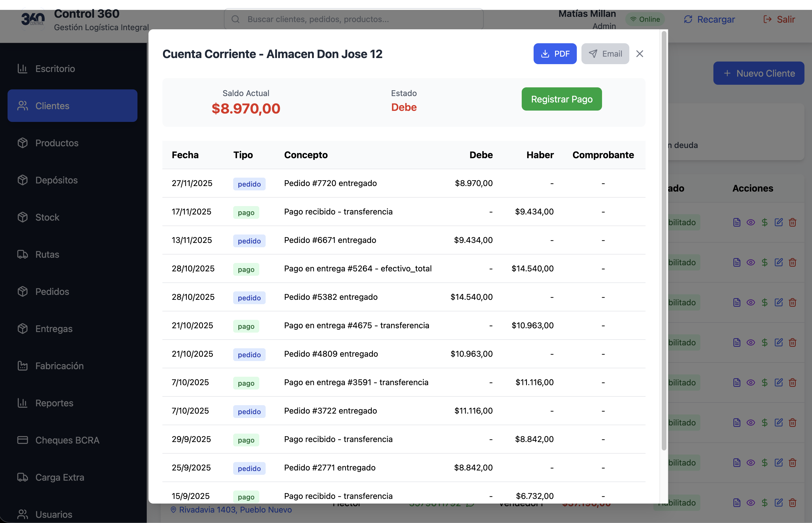Log out with the Salir icon
Viewport: 812px width, 523px height.
pos(767,19)
